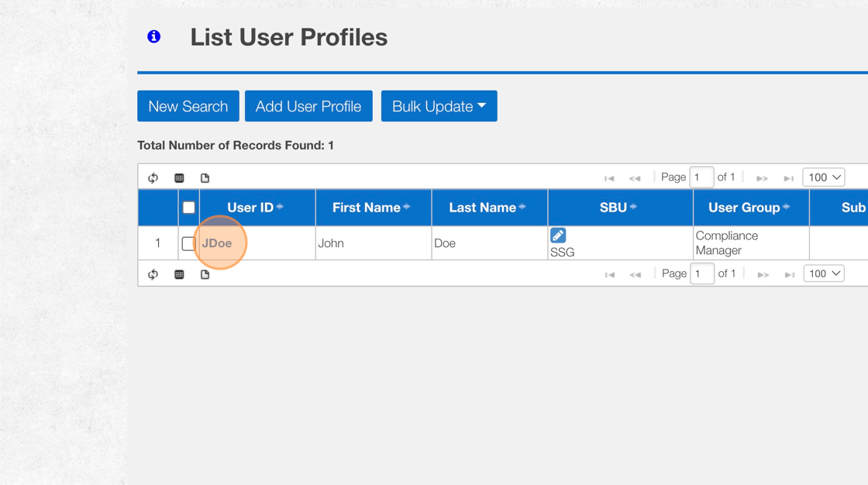Image resolution: width=868 pixels, height=485 pixels.
Task: Click the table columns icon in top toolbar
Action: pyautogui.click(x=179, y=178)
